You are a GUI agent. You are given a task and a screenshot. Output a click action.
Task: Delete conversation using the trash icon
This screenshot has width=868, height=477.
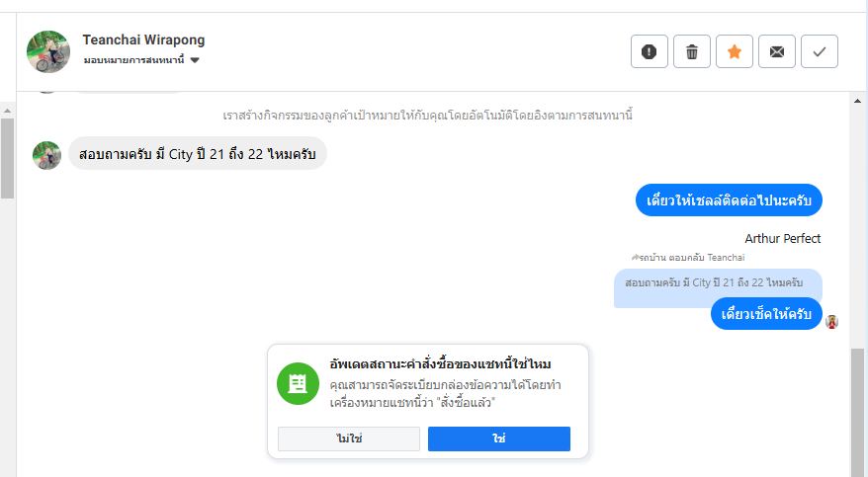692,52
